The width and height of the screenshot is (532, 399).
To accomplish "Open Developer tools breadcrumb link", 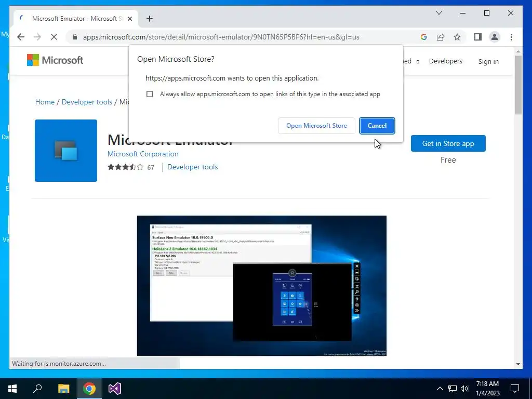I will click(x=87, y=102).
